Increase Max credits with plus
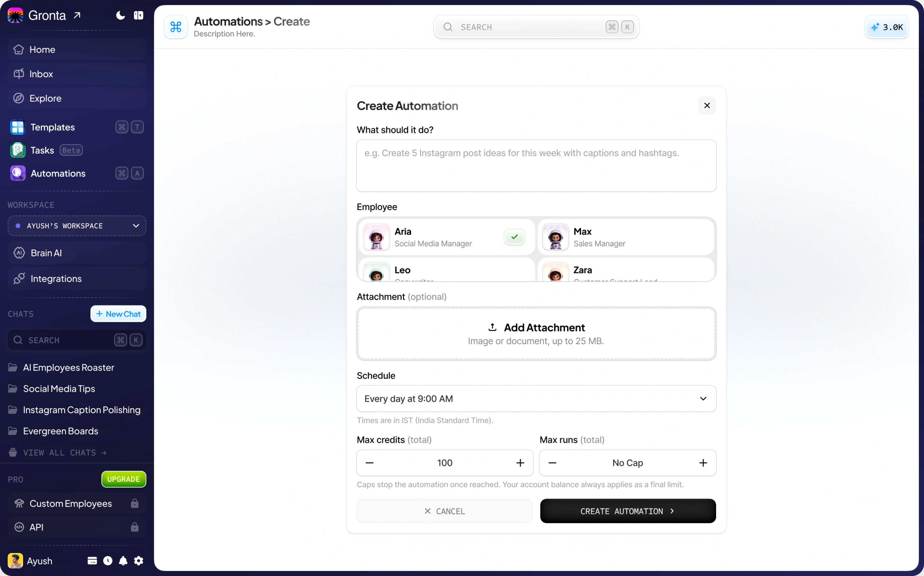Image resolution: width=924 pixels, height=576 pixels. [x=520, y=463]
